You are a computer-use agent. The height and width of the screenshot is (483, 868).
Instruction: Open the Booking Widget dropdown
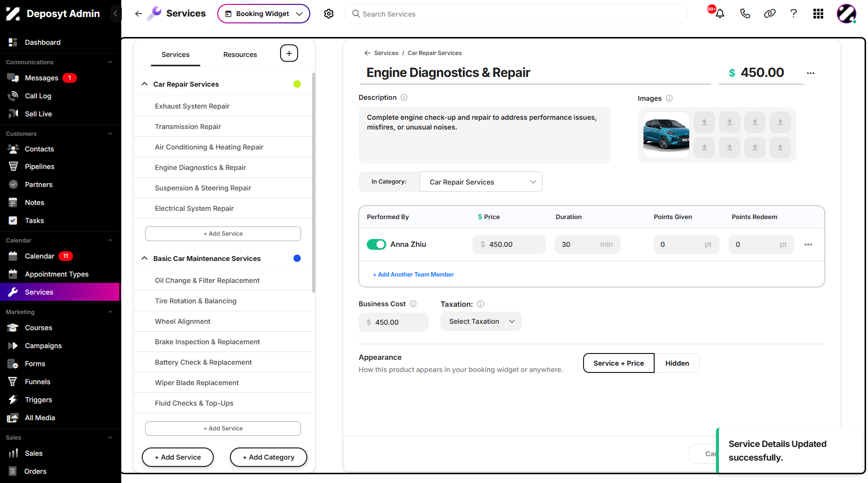[x=264, y=14]
